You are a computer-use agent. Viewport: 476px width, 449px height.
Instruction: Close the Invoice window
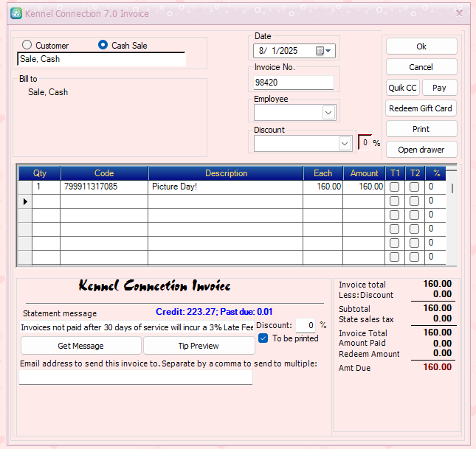tap(459, 13)
